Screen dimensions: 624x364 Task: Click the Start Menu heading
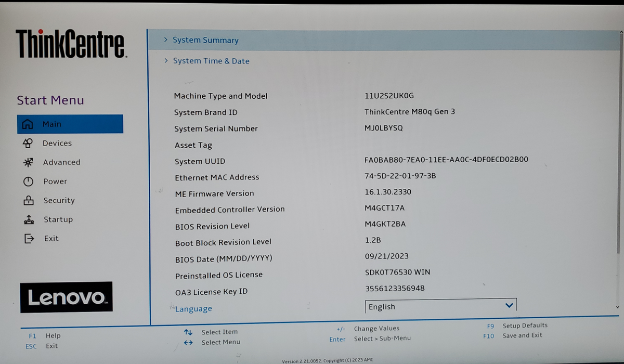[x=50, y=100]
